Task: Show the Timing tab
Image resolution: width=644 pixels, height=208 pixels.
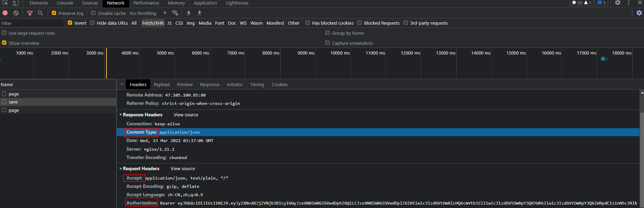Action: tap(257, 84)
